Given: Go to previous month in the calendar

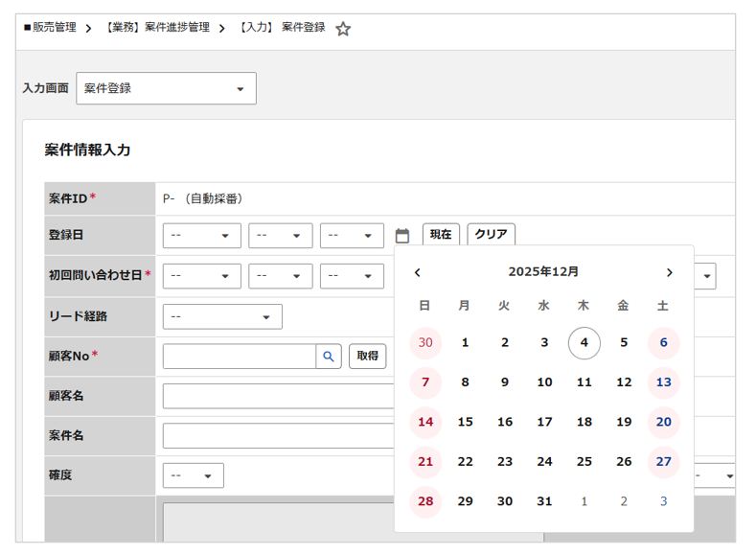Looking at the screenshot, I should tap(418, 272).
